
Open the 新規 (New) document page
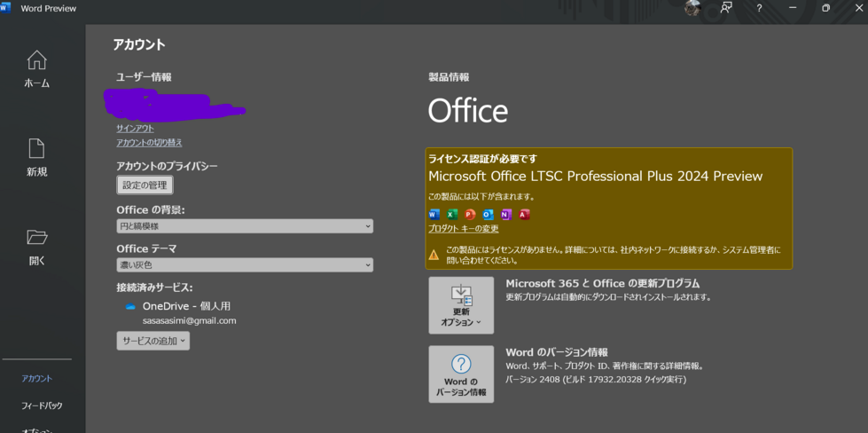click(x=36, y=158)
